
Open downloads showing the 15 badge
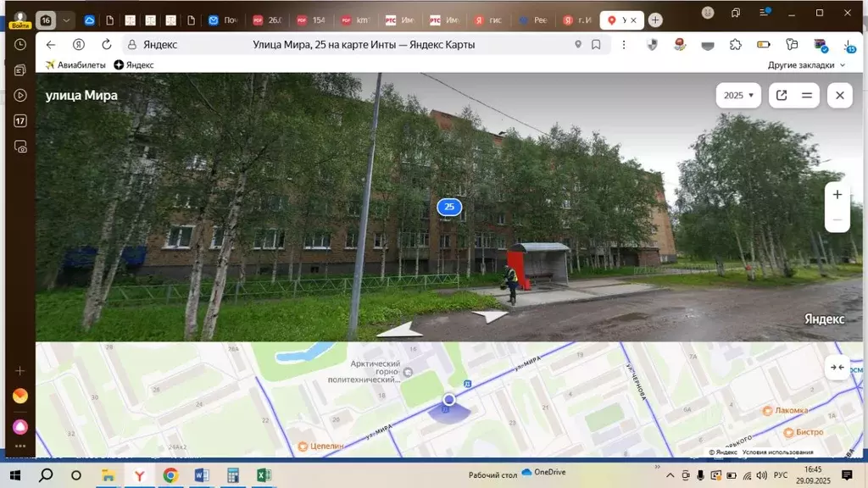(848, 47)
